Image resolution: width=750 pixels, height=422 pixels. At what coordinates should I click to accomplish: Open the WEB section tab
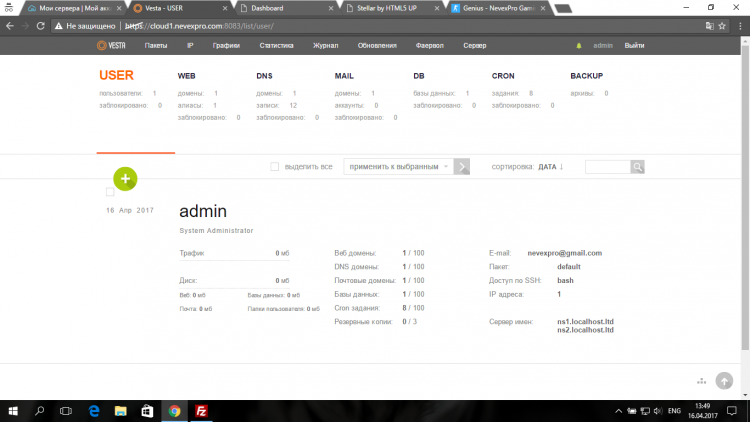click(187, 76)
